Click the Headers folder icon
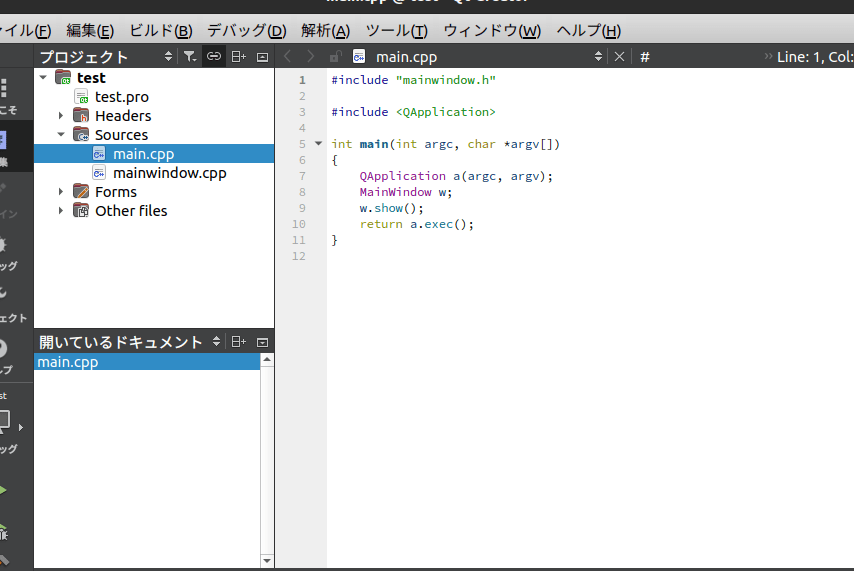Screen dimensions: 854x571 [x=81, y=116]
